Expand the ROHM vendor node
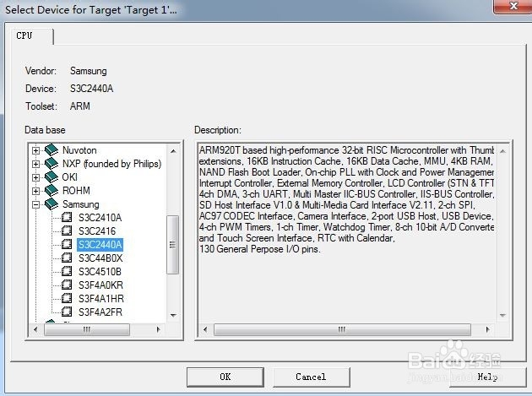Viewport: 532px width, 396px height. click(36, 191)
